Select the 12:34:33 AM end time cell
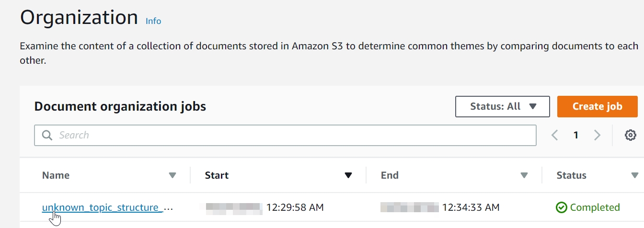Viewport: 644px width, 228px height. pyautogui.click(x=471, y=207)
